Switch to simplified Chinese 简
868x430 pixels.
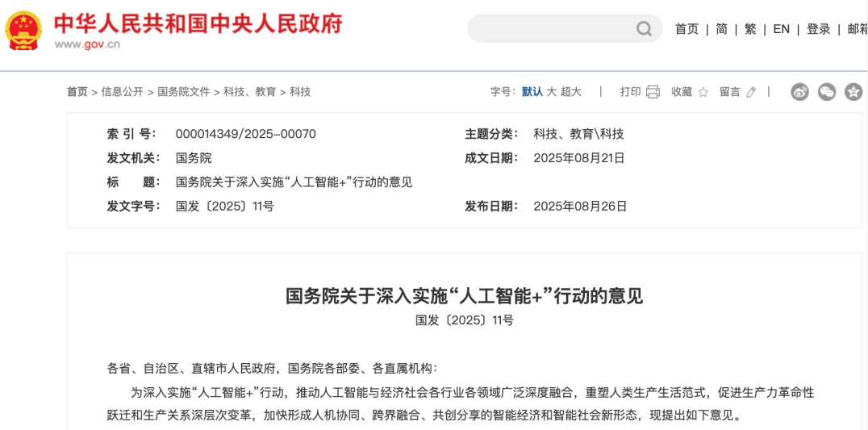[721, 29]
